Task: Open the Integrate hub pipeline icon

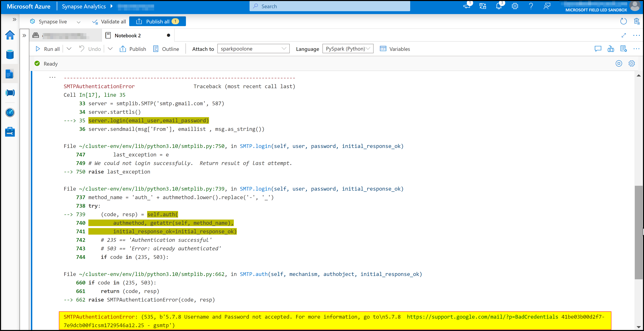Action: coord(10,93)
